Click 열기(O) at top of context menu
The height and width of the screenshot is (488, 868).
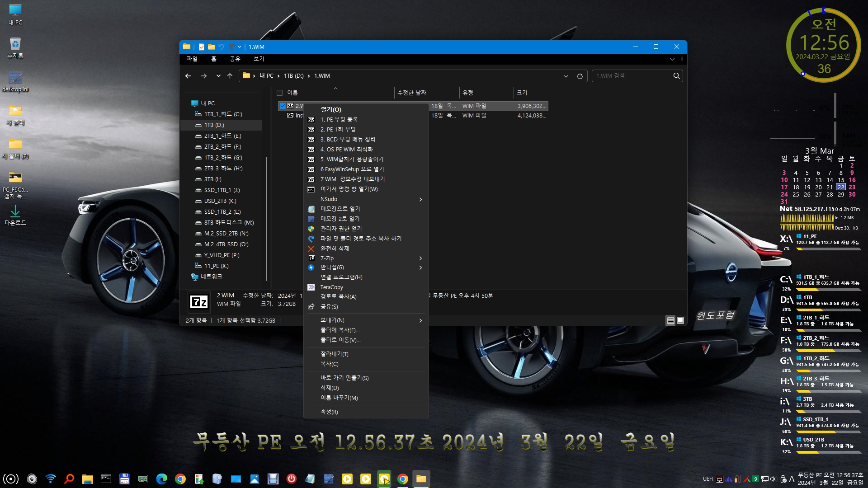coord(366,110)
